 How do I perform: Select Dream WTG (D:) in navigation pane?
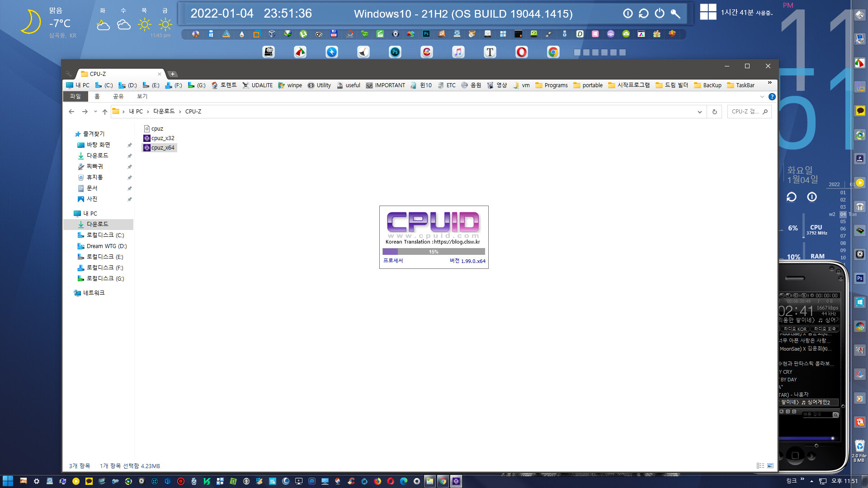pyautogui.click(x=101, y=246)
